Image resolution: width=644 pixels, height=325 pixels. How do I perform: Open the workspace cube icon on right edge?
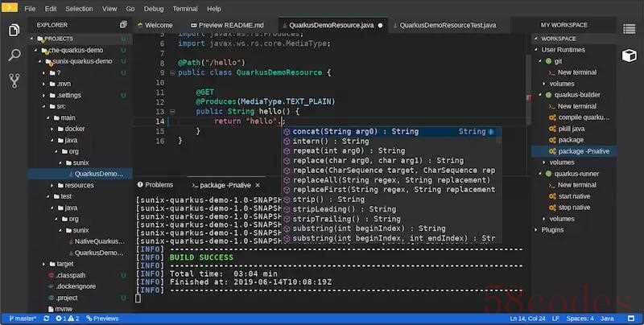click(629, 56)
